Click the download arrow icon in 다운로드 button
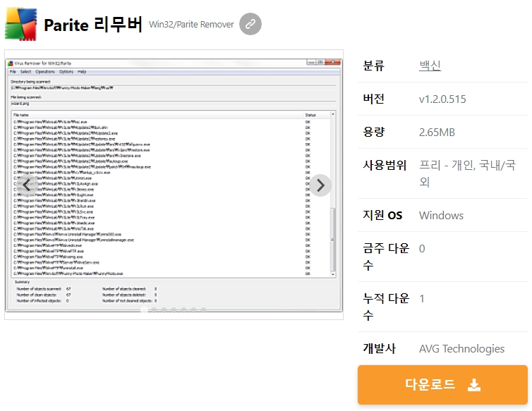The width and height of the screenshot is (532, 411). [x=474, y=385]
